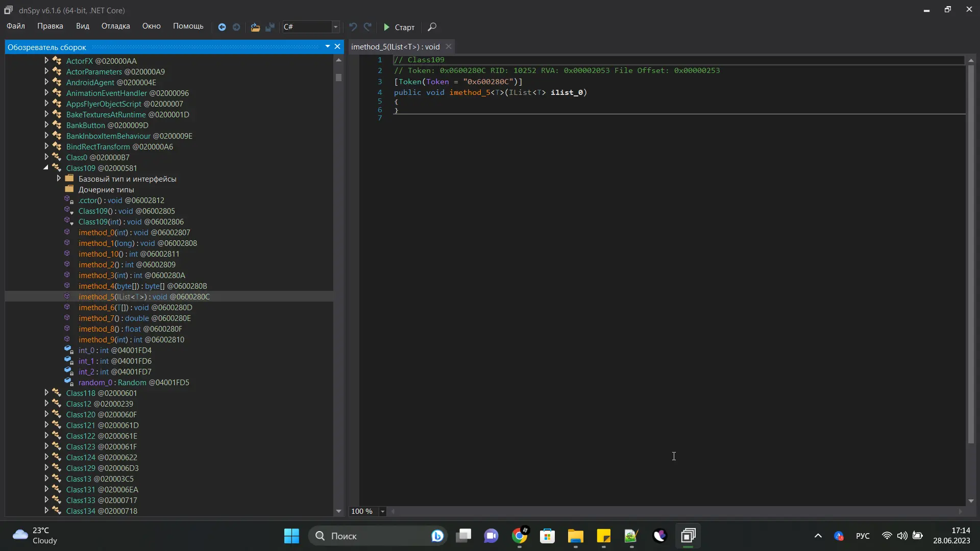Close the imethod_5 document tab
The height and width of the screenshot is (551, 980).
[x=449, y=46]
